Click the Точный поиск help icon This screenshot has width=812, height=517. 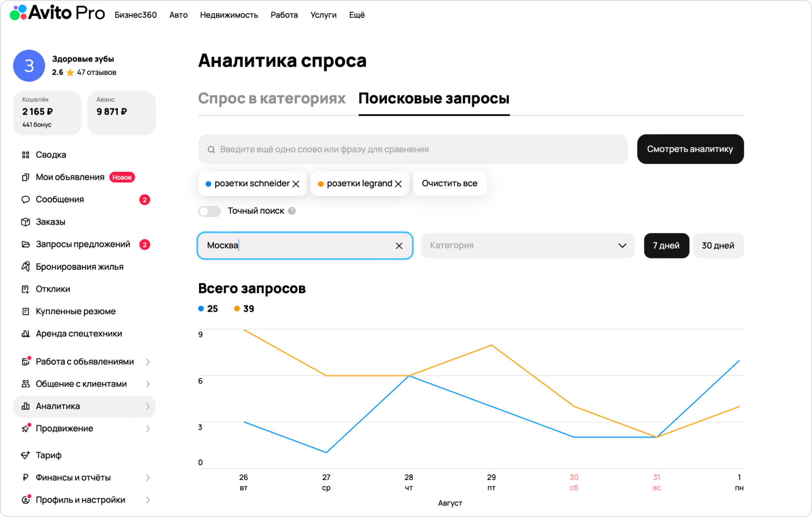pos(292,211)
